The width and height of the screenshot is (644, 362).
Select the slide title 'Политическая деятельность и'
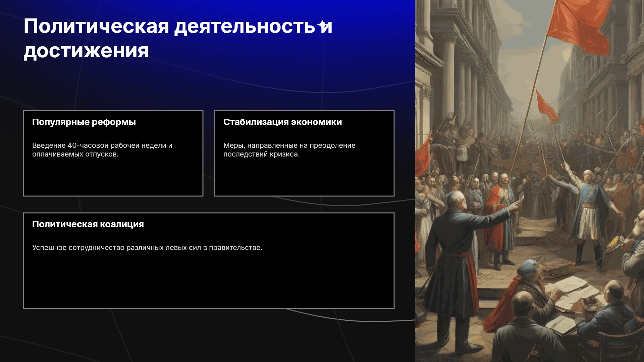click(178, 26)
